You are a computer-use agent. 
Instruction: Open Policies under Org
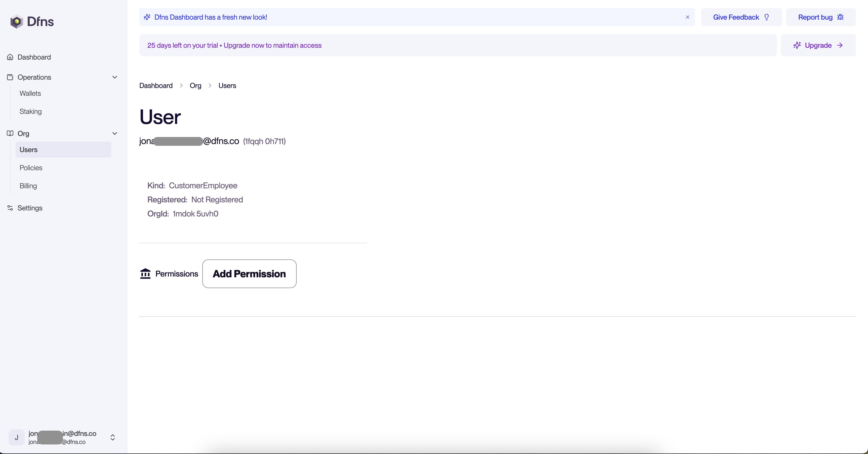31,168
